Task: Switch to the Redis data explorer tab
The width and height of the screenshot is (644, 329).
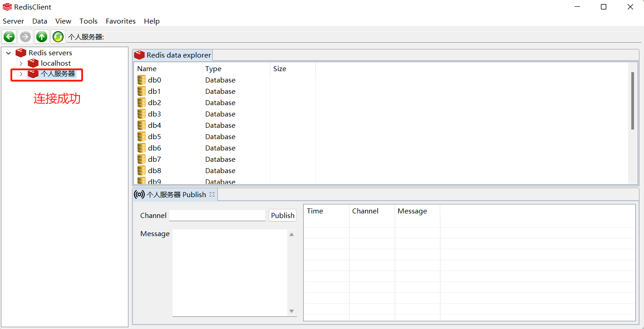Action: tap(173, 55)
